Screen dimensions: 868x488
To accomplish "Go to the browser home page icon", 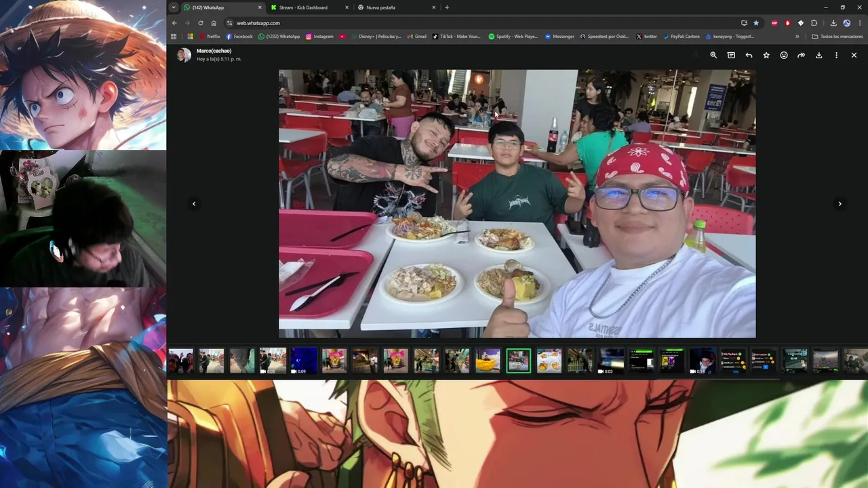I will 214,23.
